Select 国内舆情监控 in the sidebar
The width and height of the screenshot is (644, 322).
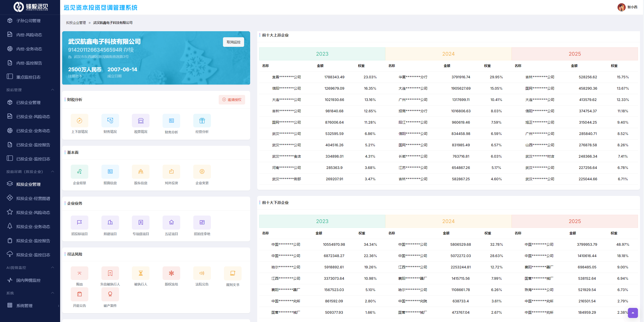28,280
